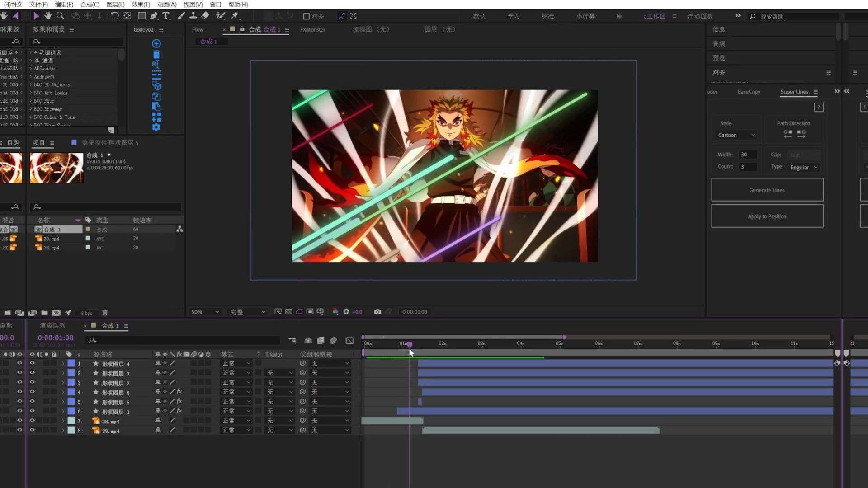Hide layer 形状图层 6 with its eye toggle

pyautogui.click(x=32, y=392)
